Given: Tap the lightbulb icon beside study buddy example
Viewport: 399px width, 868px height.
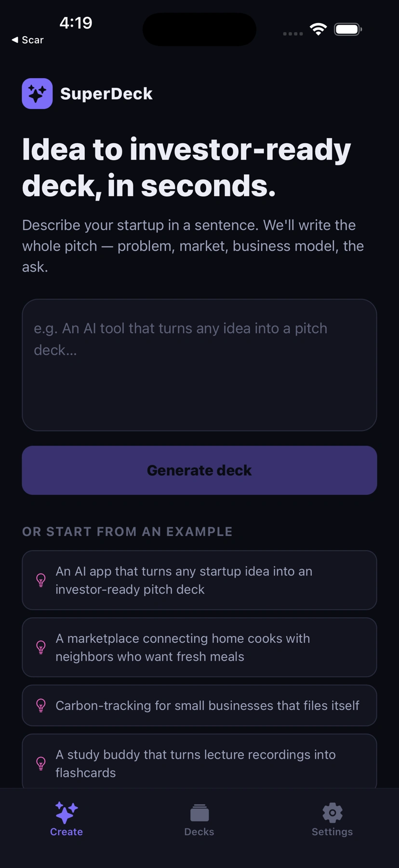Looking at the screenshot, I should (x=41, y=763).
